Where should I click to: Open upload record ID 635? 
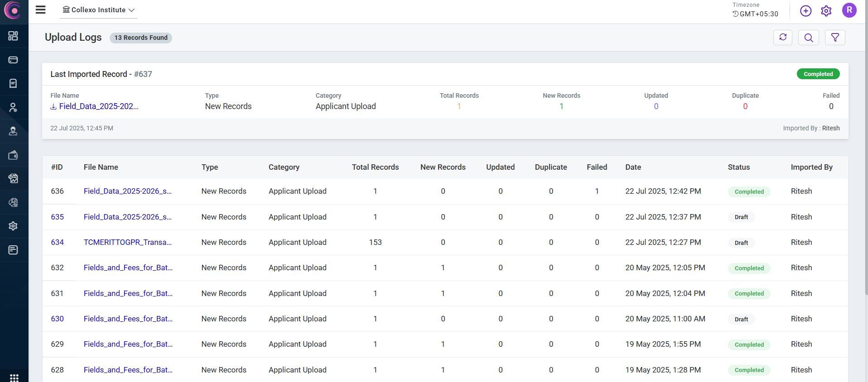pyautogui.click(x=58, y=217)
